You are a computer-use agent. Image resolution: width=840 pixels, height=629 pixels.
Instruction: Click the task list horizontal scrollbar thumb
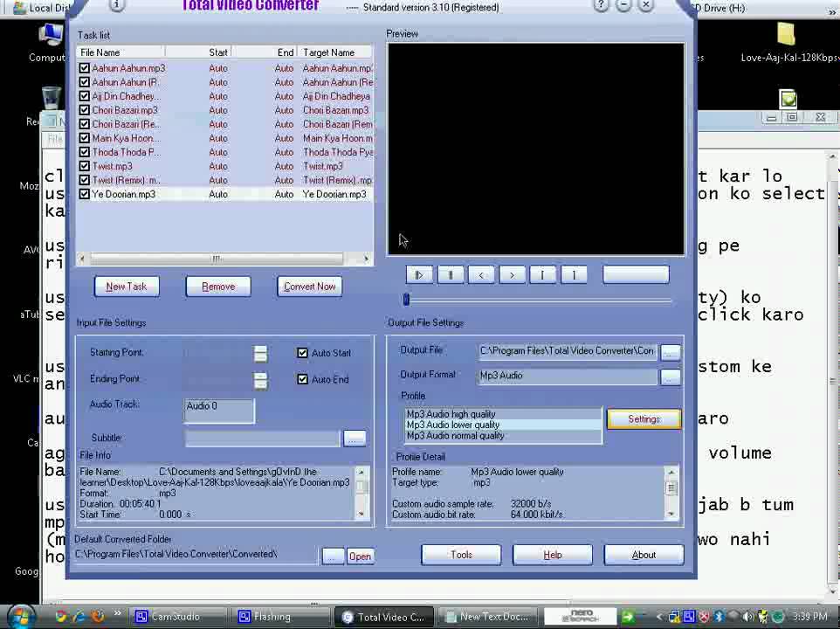(217, 259)
